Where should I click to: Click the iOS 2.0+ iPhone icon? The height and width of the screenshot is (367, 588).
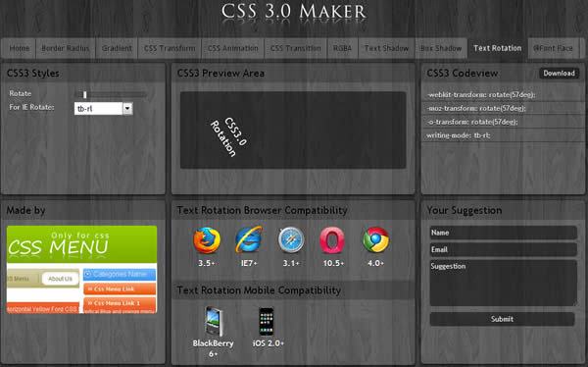point(267,322)
